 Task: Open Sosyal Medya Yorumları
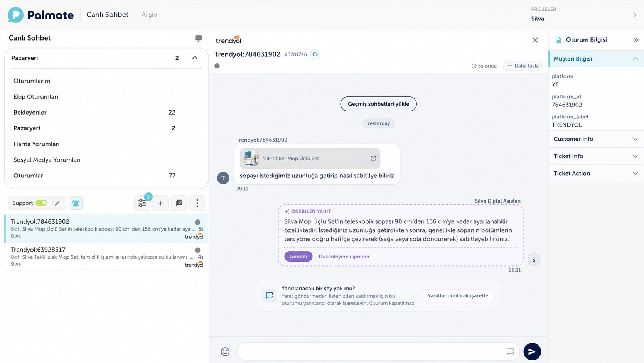click(47, 160)
